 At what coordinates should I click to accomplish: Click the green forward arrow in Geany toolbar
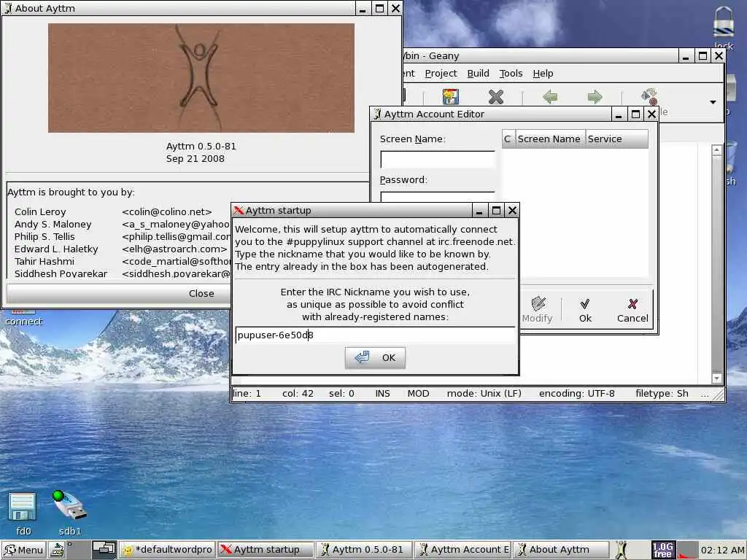(x=595, y=97)
